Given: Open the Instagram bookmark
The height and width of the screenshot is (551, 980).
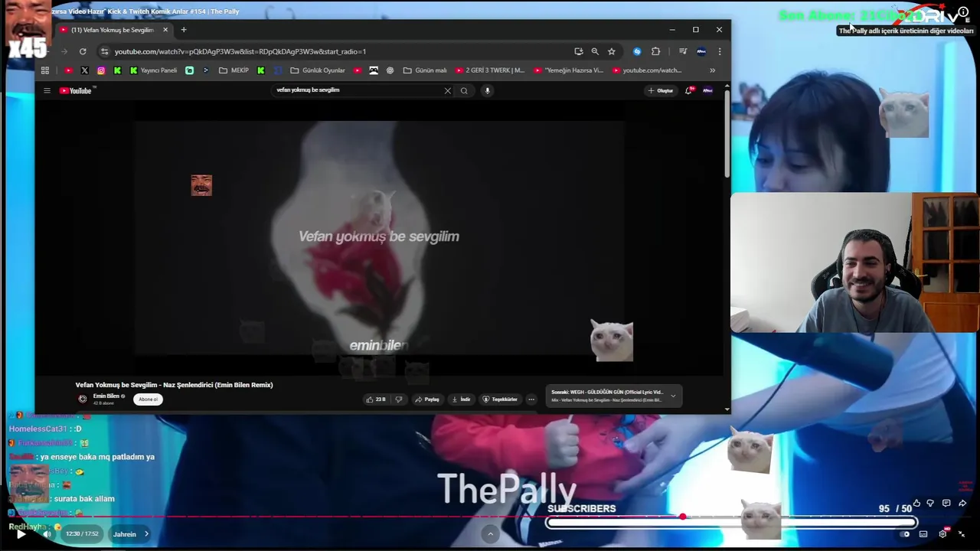Looking at the screenshot, I should 100,70.
